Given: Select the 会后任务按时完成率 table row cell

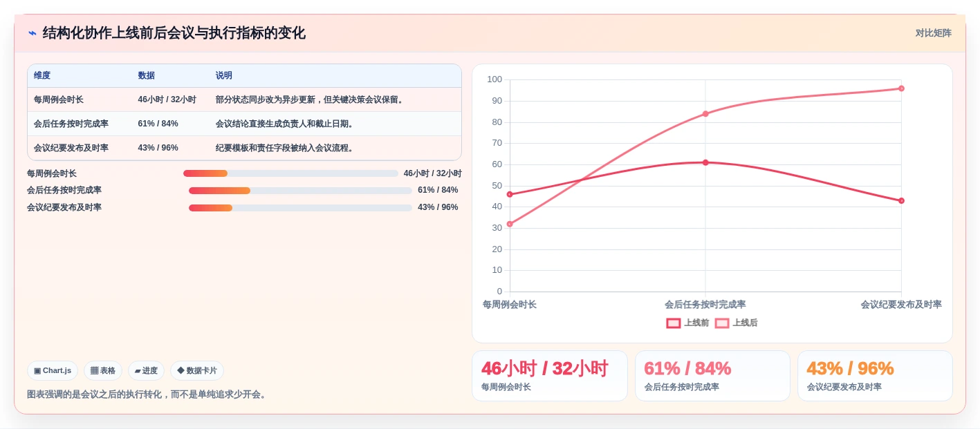Looking at the screenshot, I should coord(80,124).
